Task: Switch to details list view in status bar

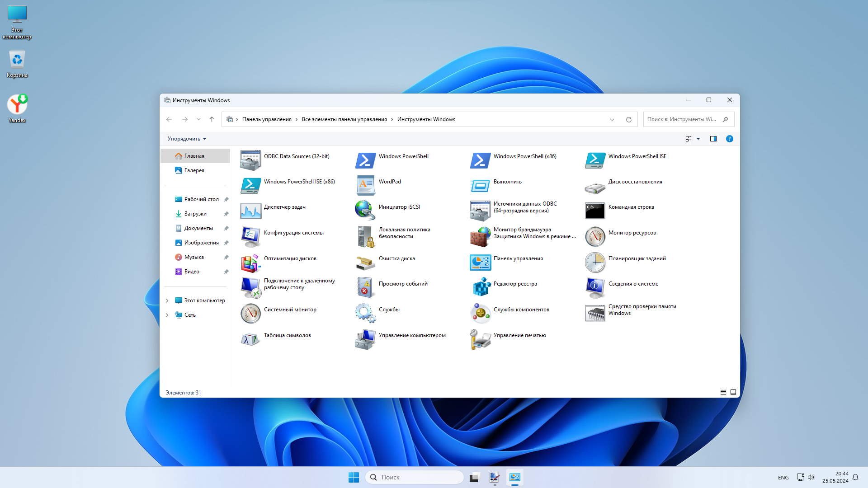Action: [x=723, y=392]
